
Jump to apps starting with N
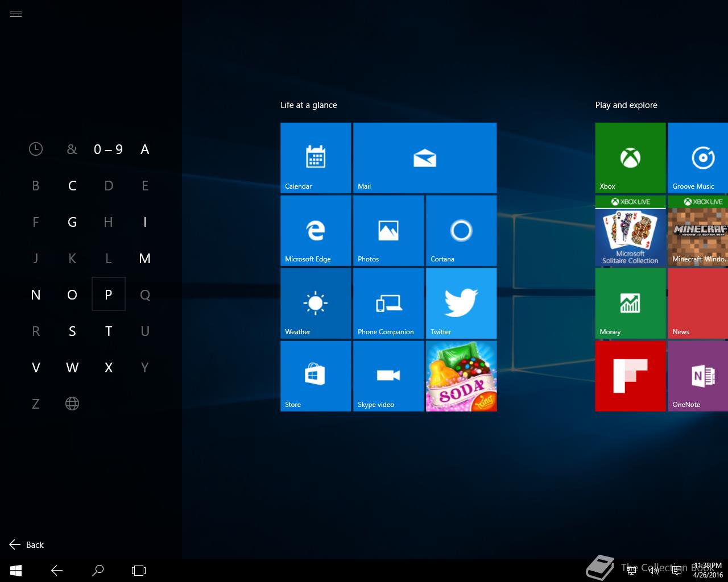coord(36,295)
